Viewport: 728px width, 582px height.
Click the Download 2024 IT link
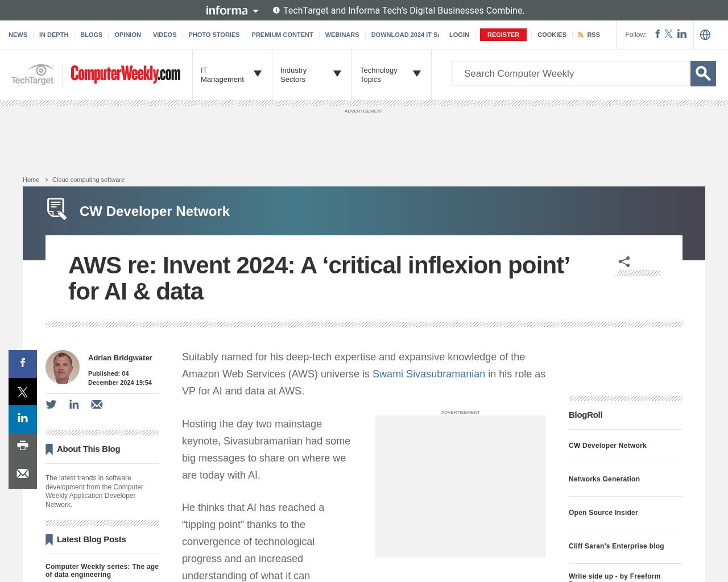[405, 35]
